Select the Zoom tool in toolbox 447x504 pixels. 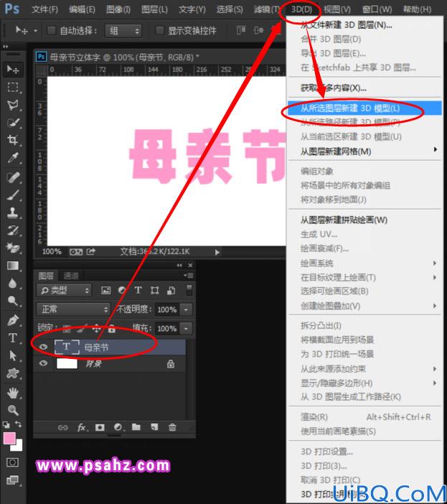[13, 410]
